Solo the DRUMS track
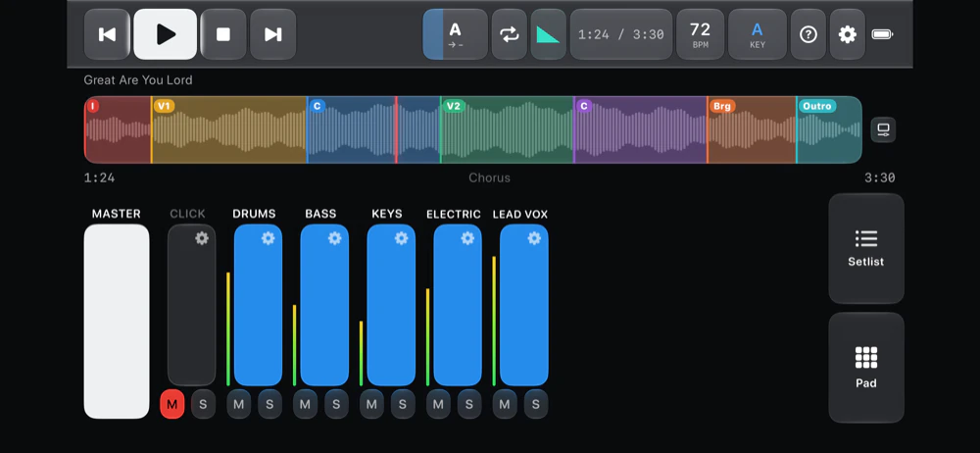Image resolution: width=980 pixels, height=453 pixels. [270, 404]
